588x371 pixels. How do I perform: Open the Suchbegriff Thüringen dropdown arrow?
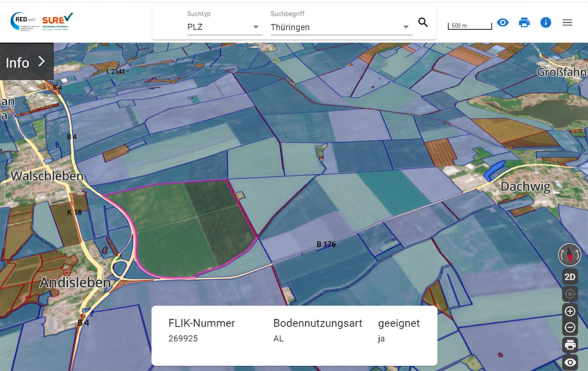coord(406,27)
